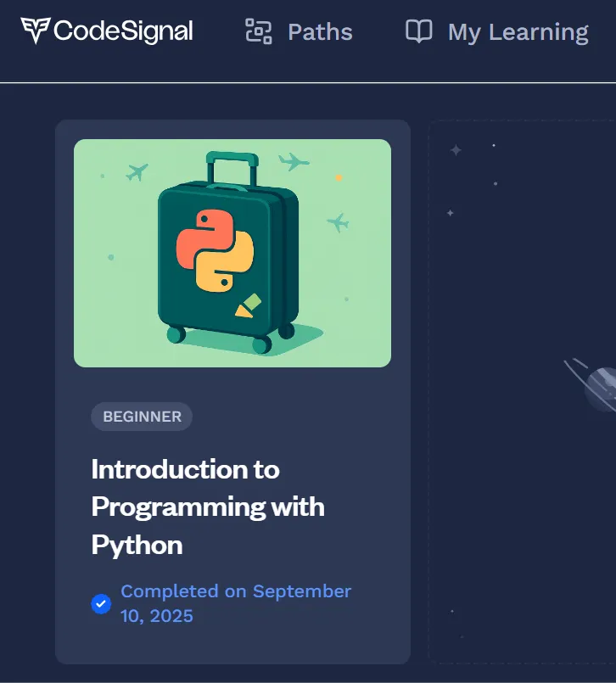Open Introduction to Programming with Python title
The width and height of the screenshot is (616, 683).
pos(208,507)
